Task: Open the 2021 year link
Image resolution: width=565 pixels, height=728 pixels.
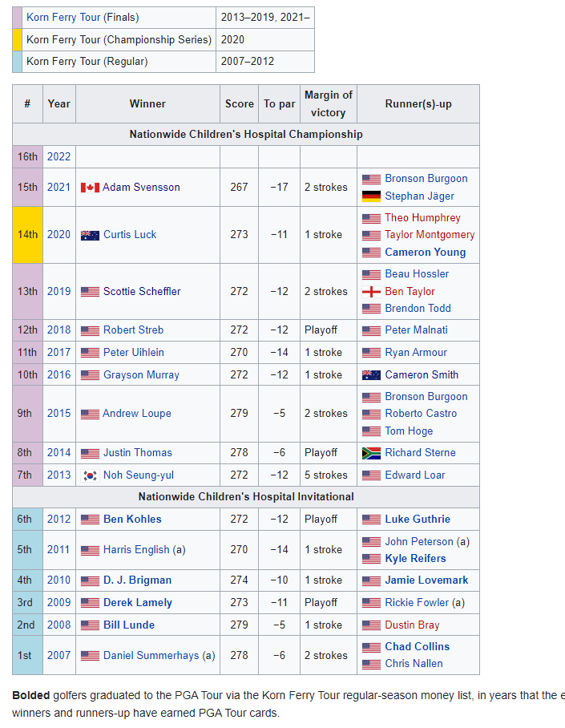Action: click(x=59, y=187)
